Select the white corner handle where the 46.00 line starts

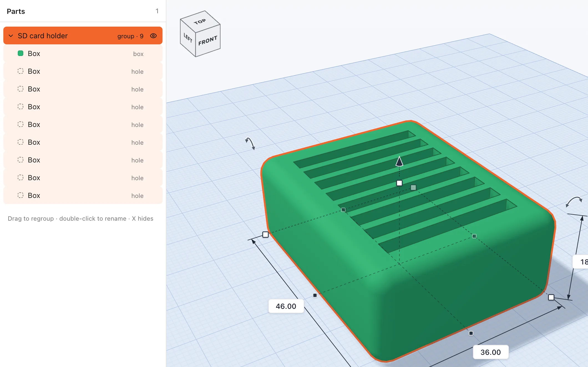(x=265, y=235)
